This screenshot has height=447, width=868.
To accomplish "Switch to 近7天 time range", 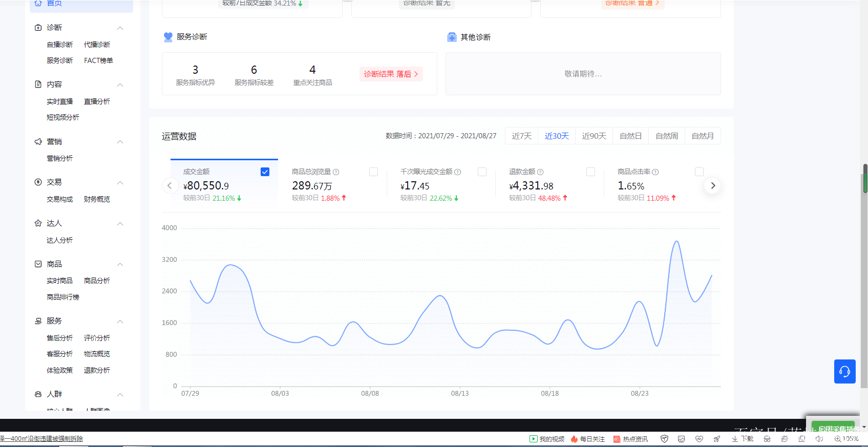I will (522, 136).
